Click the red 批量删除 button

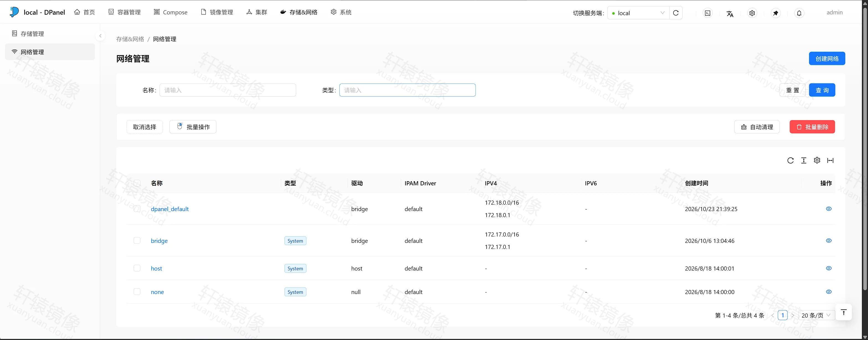812,127
